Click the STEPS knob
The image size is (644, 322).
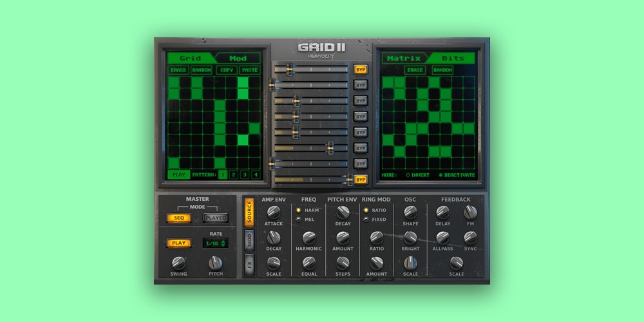(343, 263)
